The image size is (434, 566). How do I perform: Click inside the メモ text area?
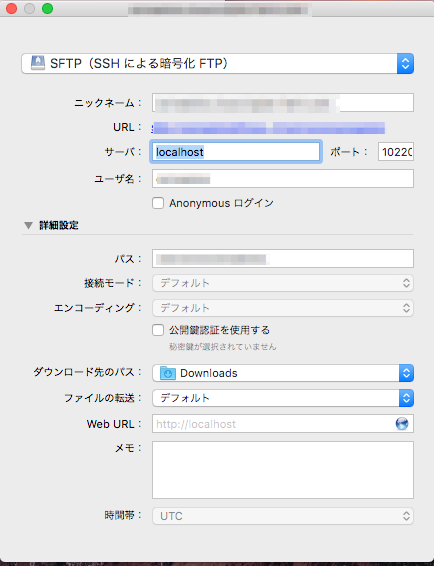283,470
